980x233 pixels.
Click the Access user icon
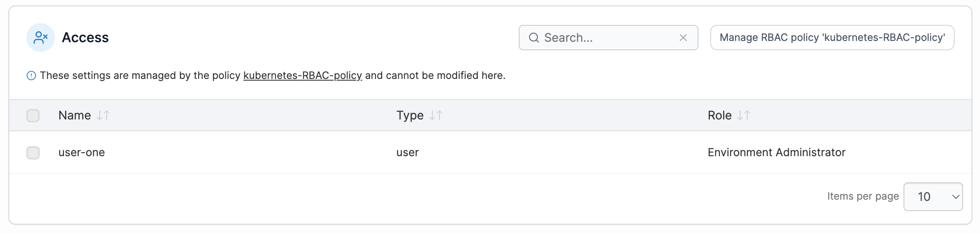tap(41, 38)
